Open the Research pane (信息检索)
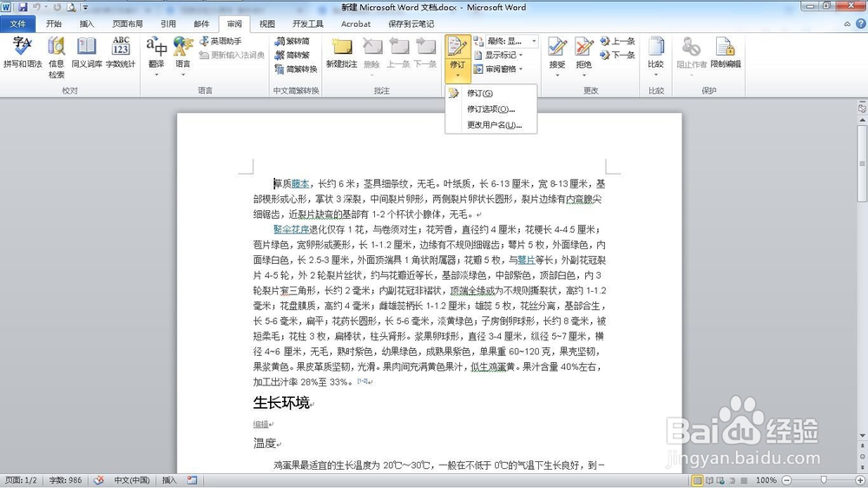This screenshot has width=868, height=488. click(56, 57)
